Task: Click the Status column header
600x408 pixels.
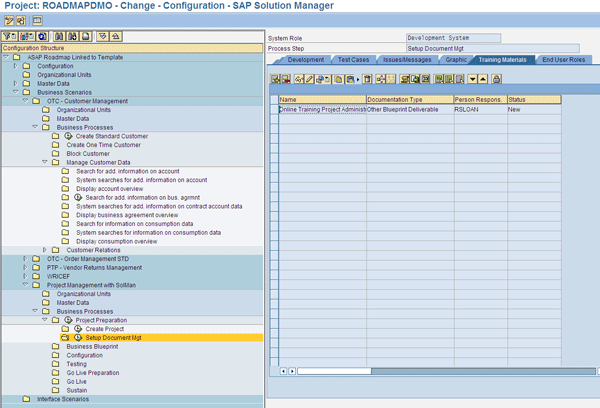Action: click(534, 100)
